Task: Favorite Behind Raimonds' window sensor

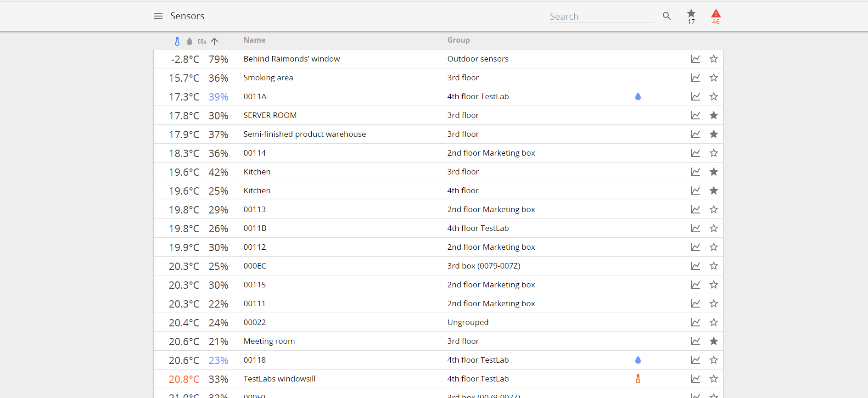Action: click(x=714, y=59)
